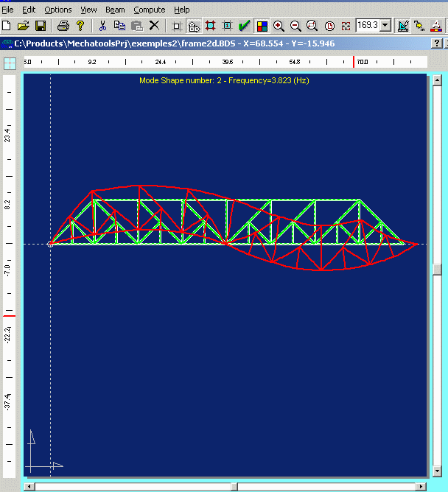Image resolution: width=448 pixels, height=492 pixels.
Task: Click the crosshair origin button at ruler corner
Action: (x=10, y=63)
